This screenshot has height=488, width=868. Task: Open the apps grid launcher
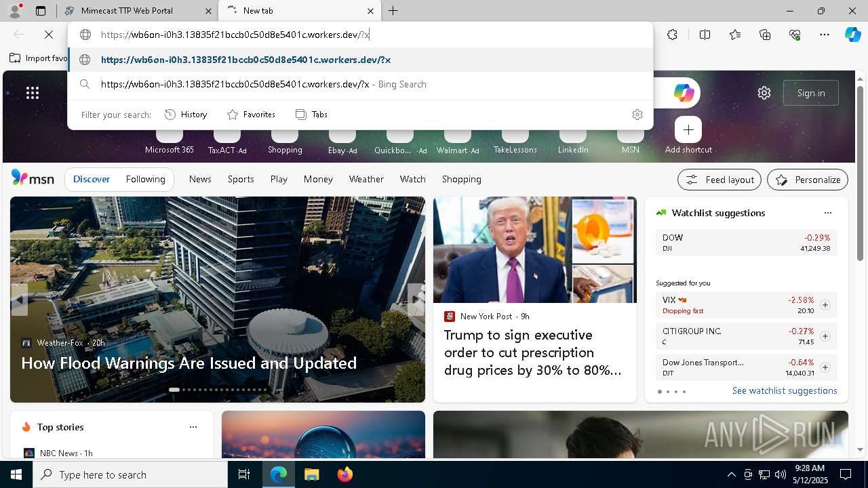(33, 93)
